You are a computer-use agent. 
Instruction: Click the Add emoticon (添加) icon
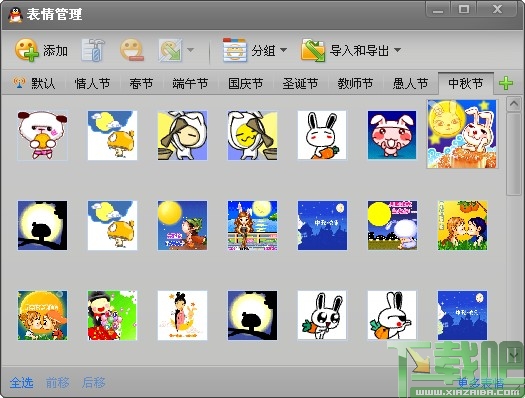27,50
